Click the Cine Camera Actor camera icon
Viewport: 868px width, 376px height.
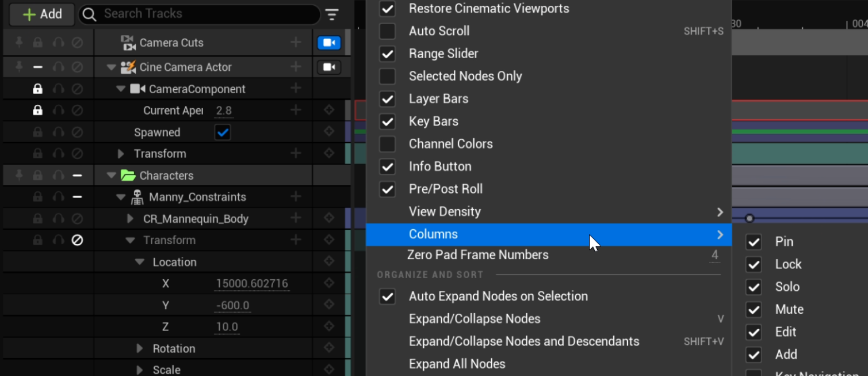(329, 67)
